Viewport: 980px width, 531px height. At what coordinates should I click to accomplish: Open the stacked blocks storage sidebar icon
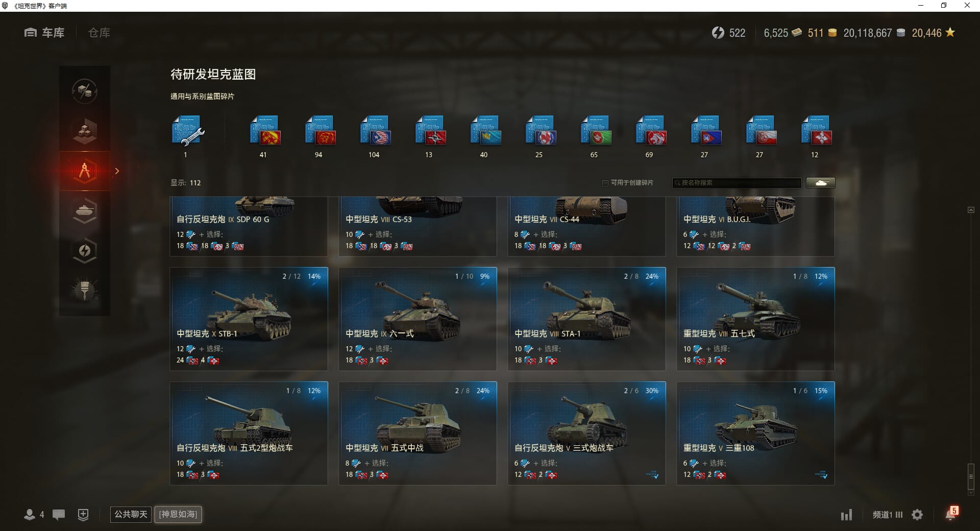pyautogui.click(x=85, y=131)
